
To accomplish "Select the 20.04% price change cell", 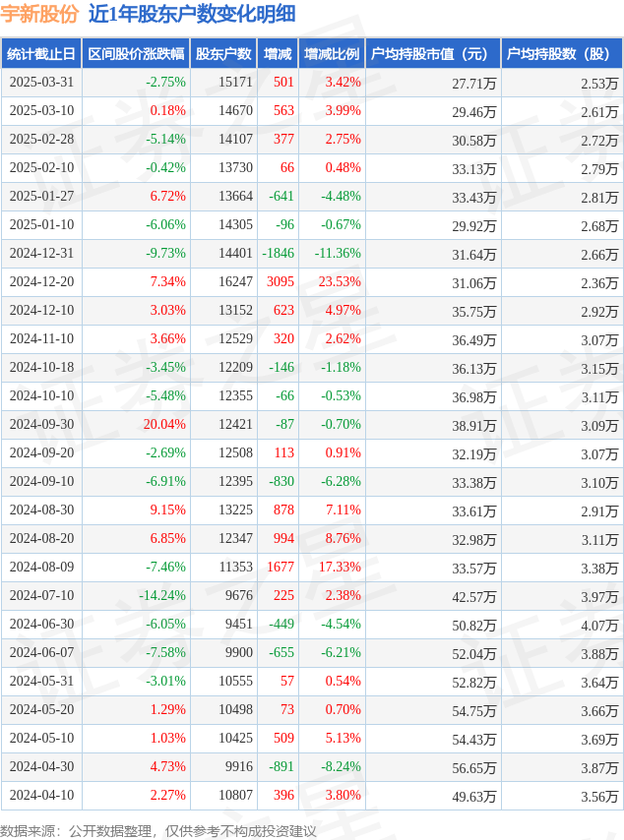I will (164, 424).
